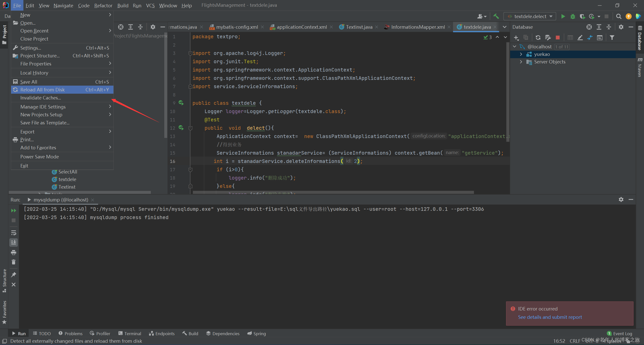Switch to the Textinst.java editor tab
Screen dimensions: 644x345
[x=359, y=27]
